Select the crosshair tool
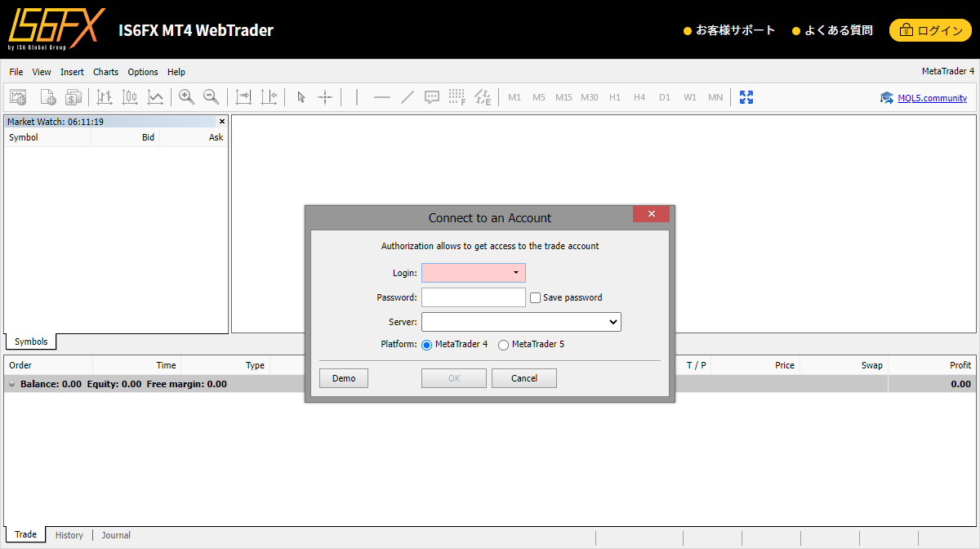The height and width of the screenshot is (549, 980). [325, 97]
